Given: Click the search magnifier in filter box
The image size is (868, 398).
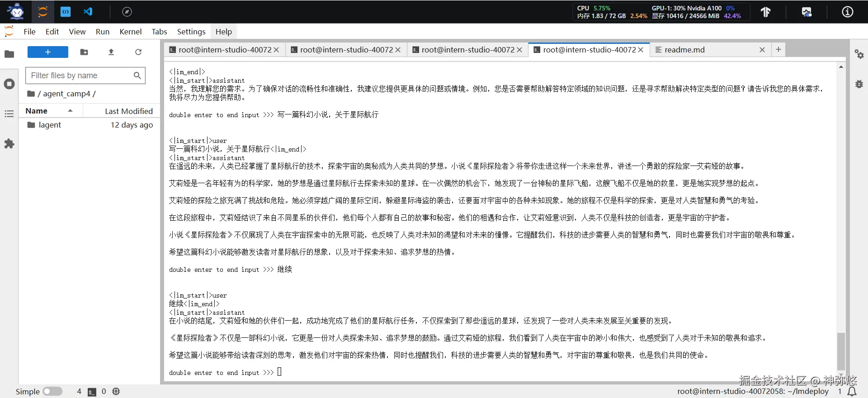Looking at the screenshot, I should (x=137, y=76).
